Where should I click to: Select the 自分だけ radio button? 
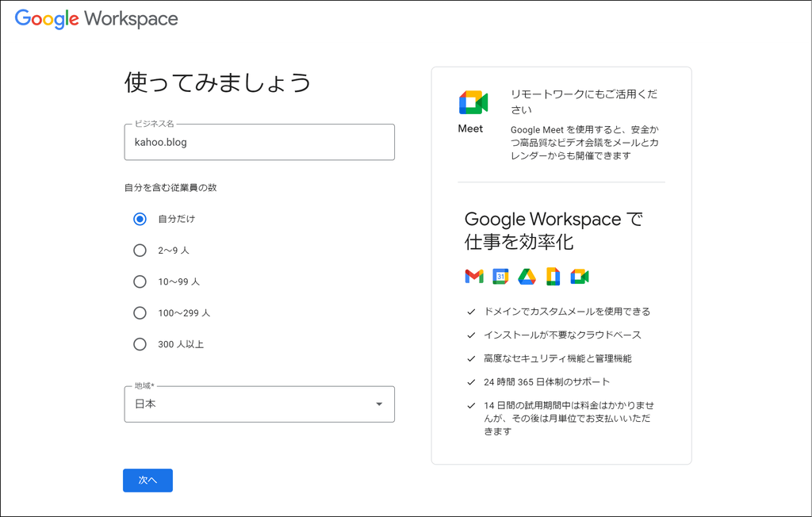pos(140,219)
